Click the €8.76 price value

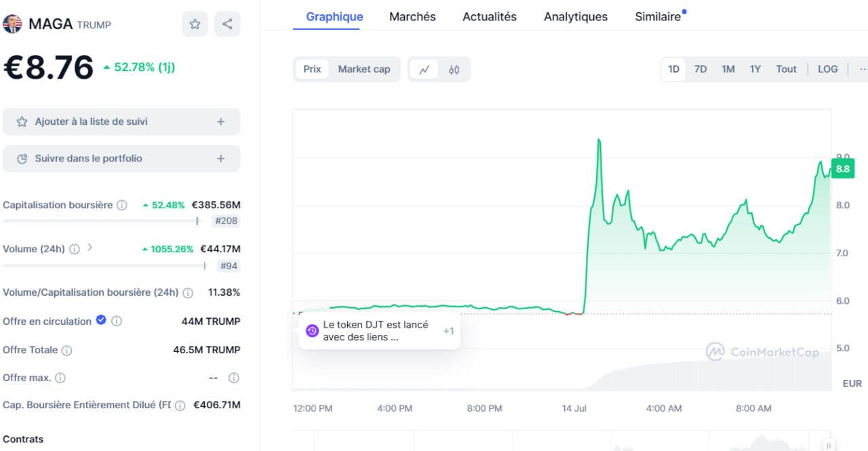(x=48, y=68)
